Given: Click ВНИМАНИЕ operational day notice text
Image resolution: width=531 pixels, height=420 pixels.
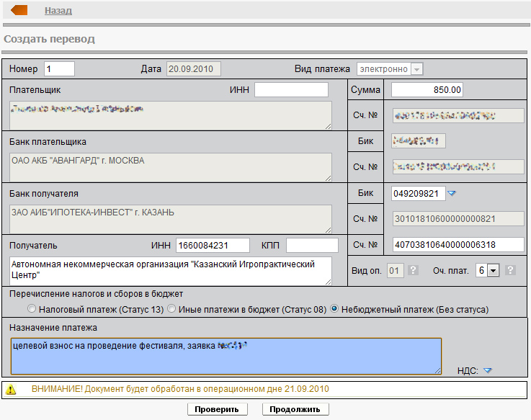Looking at the screenshot, I should [180, 389].
